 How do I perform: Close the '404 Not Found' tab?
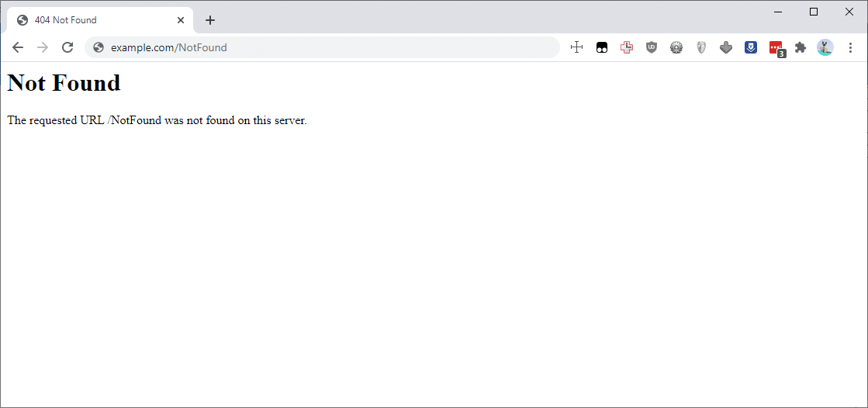(181, 20)
